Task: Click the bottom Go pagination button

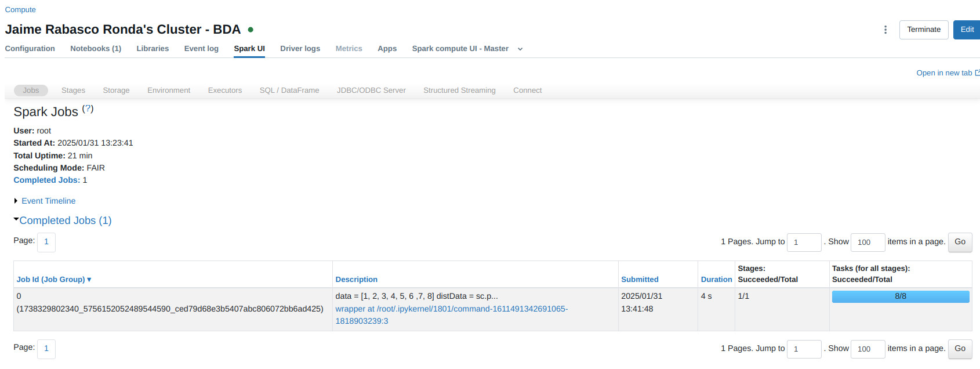Action: tap(960, 349)
